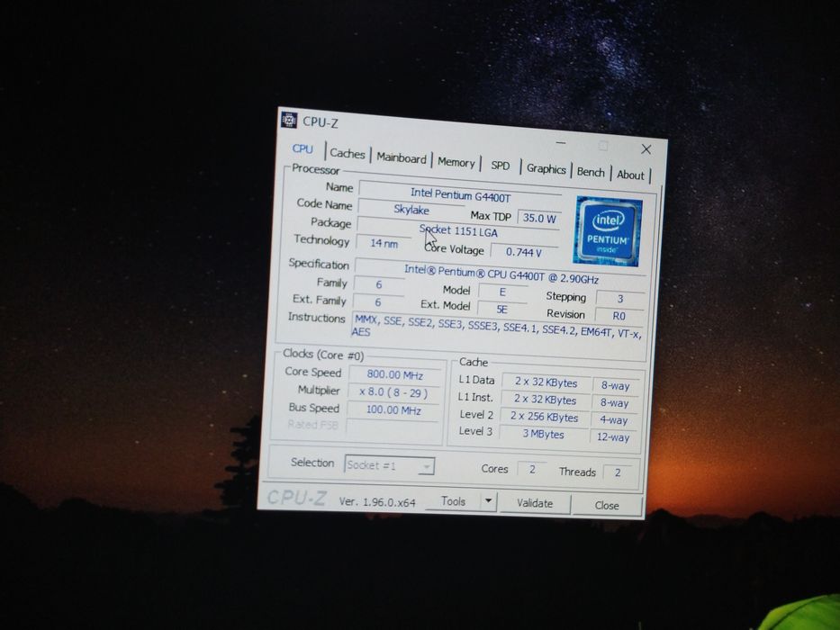
Task: Click the version text Ver. 1.96.0.x64
Action: [377, 502]
